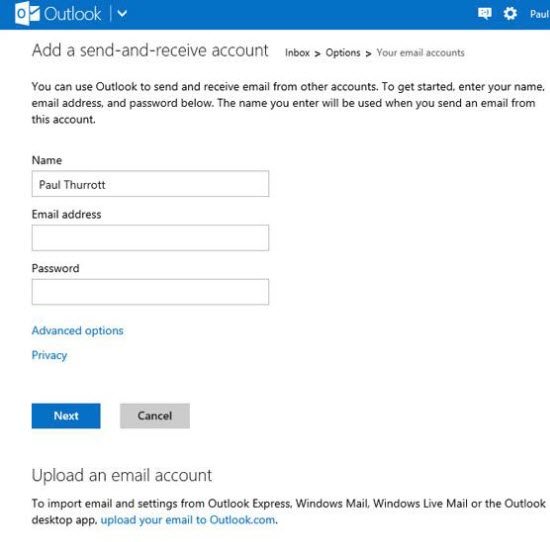Open the Privacy link
Image resolution: width=550 pixels, height=542 pixels.
(49, 355)
